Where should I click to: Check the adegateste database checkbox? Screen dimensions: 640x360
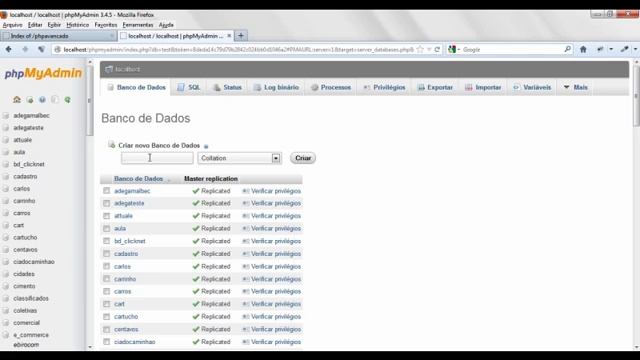(x=107, y=203)
